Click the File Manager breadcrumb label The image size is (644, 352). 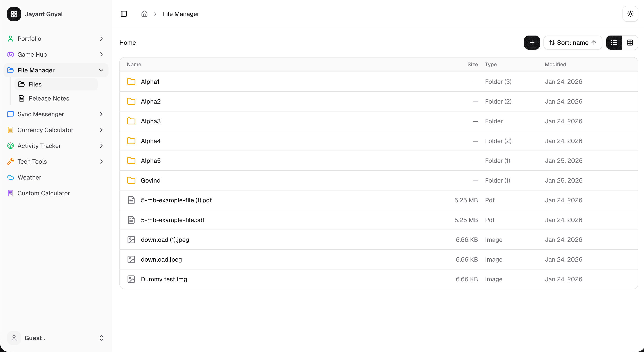181,14
